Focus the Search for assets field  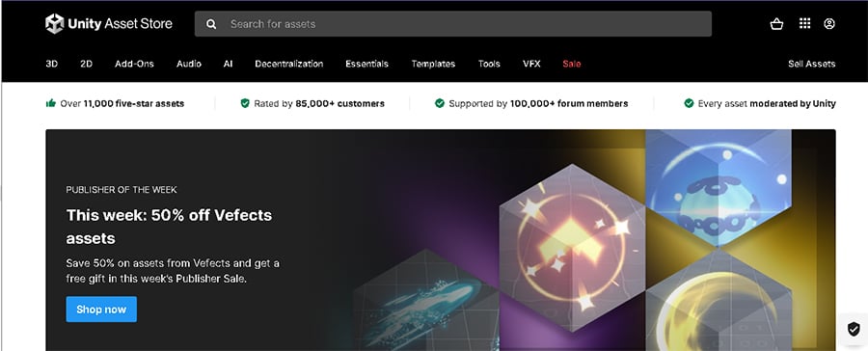[453, 24]
